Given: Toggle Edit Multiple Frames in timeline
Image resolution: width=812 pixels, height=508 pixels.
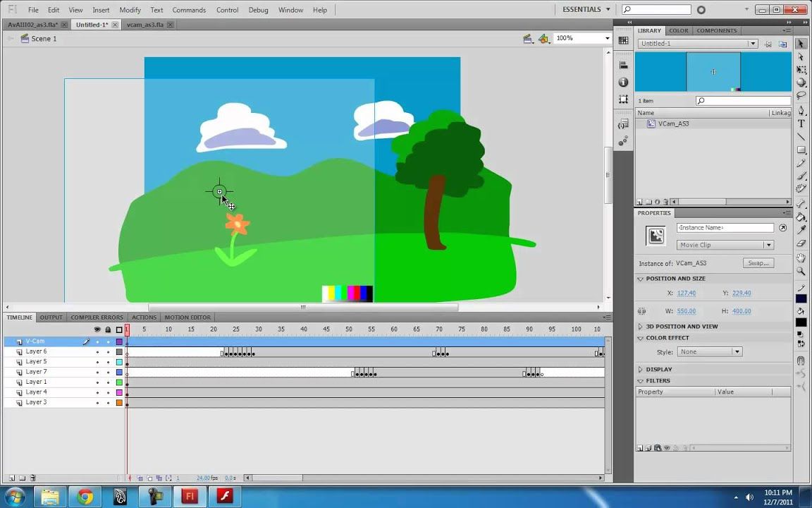Looking at the screenshot, I should pos(159,478).
